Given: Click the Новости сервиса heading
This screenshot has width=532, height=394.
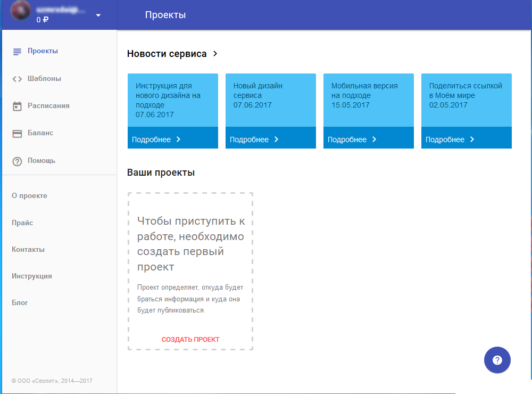Looking at the screenshot, I should pyautogui.click(x=167, y=54).
